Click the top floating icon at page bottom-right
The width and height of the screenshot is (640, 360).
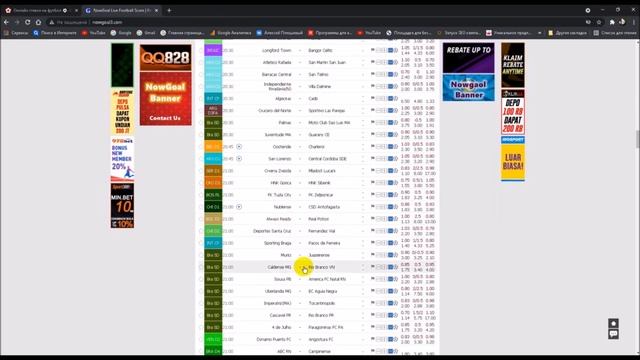click(x=613, y=323)
